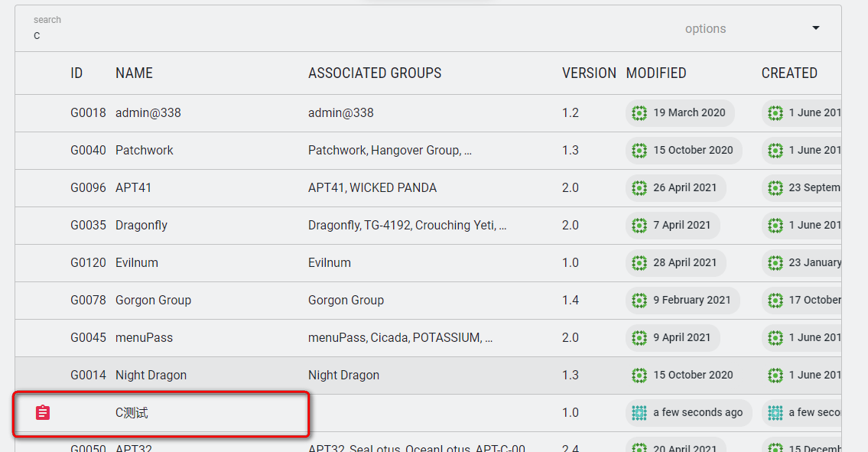The image size is (868, 452).
Task: Click the identicon next to Gorgon Group's 9 February 2021
Action: [x=639, y=300]
